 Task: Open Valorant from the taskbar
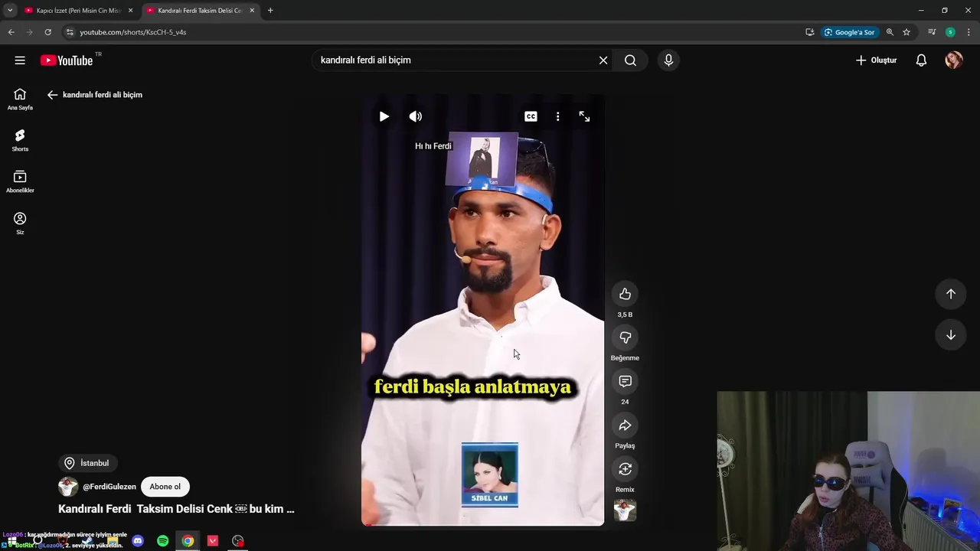[213, 541]
